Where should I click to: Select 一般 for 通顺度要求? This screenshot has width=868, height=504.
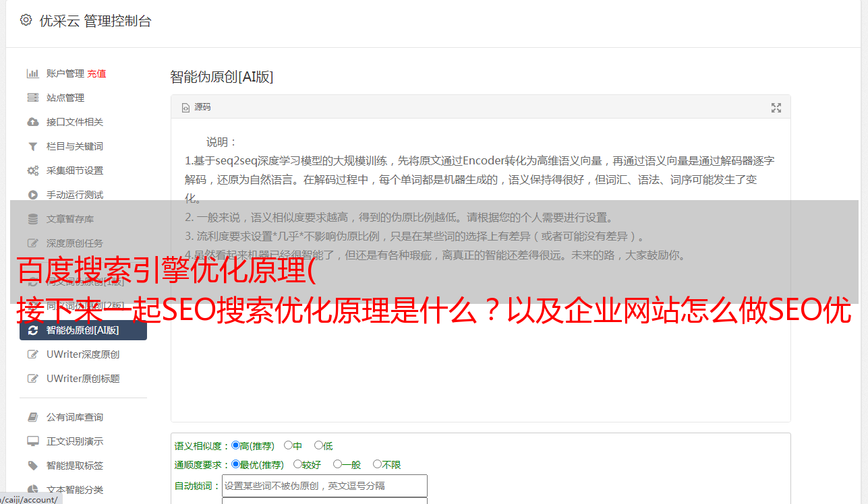[x=337, y=464]
